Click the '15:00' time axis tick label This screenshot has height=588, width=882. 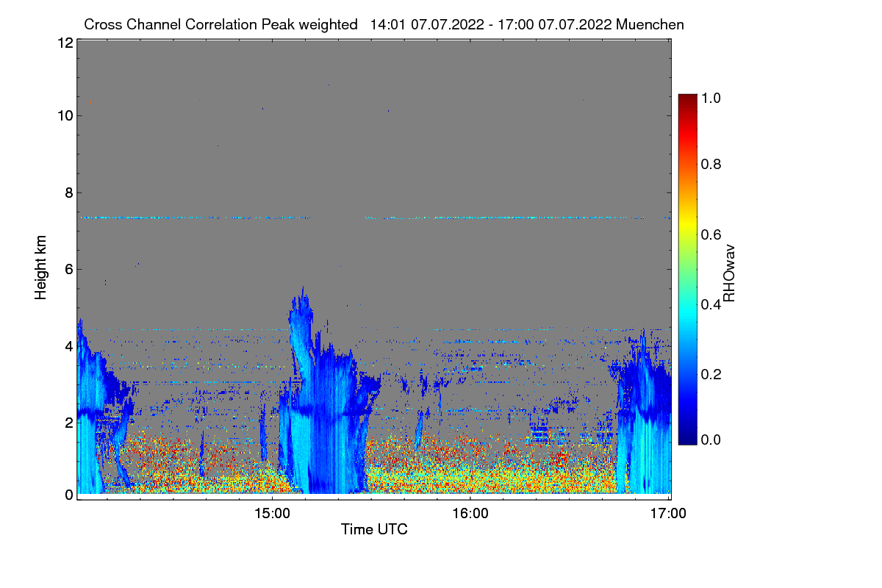pyautogui.click(x=272, y=514)
